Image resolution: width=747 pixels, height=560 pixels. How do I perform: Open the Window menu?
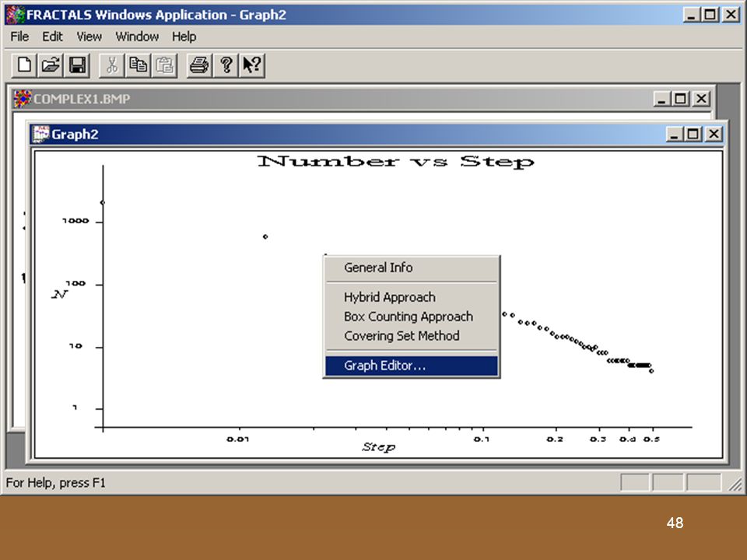(137, 37)
